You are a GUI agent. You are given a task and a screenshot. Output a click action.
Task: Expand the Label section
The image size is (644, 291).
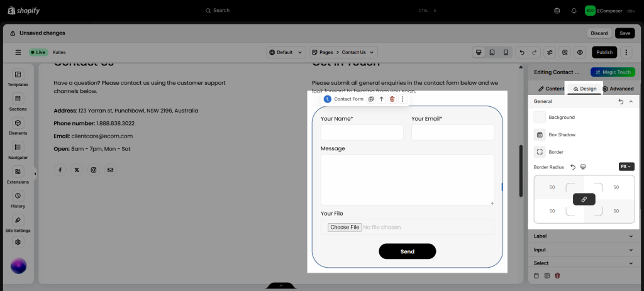click(x=584, y=236)
